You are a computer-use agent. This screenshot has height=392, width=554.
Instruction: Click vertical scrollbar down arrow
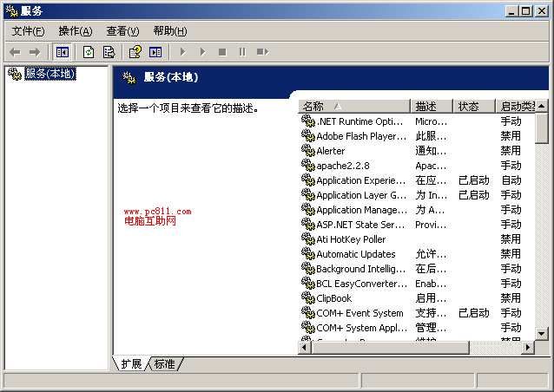542,333
